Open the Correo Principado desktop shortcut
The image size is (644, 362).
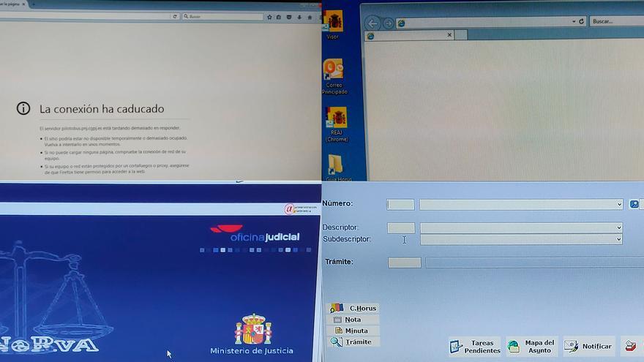[x=334, y=78]
